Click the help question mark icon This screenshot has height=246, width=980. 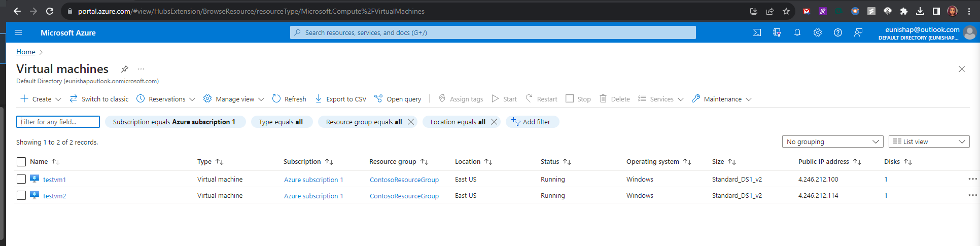click(x=837, y=32)
